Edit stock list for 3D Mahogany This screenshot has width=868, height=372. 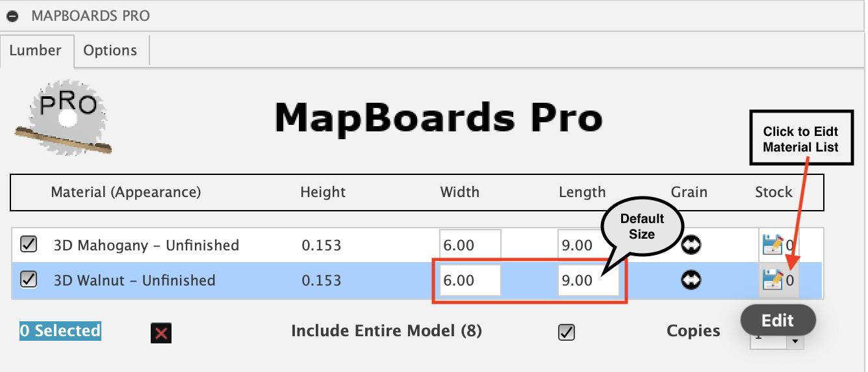(x=773, y=245)
